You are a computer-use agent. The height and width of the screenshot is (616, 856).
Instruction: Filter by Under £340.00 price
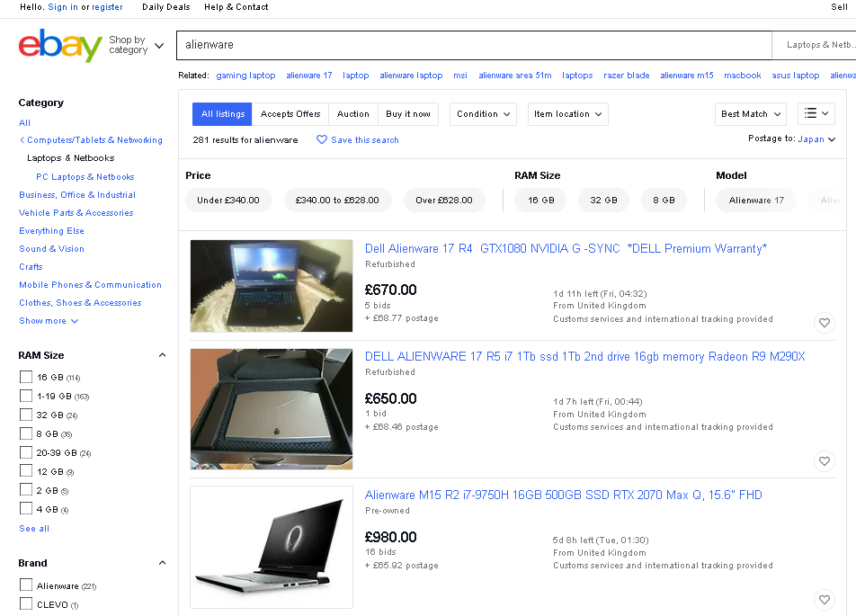[228, 201]
